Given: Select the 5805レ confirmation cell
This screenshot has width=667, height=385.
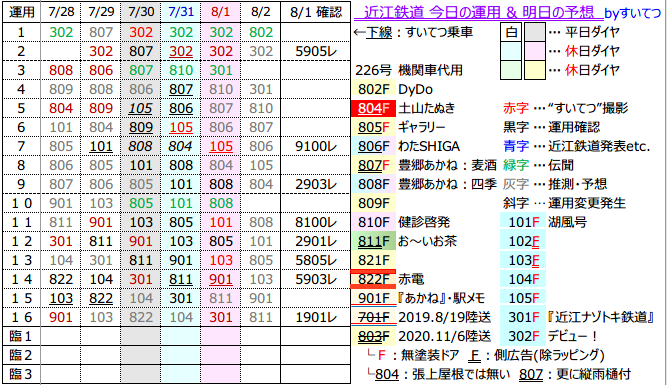Looking at the screenshot, I should tap(316, 260).
